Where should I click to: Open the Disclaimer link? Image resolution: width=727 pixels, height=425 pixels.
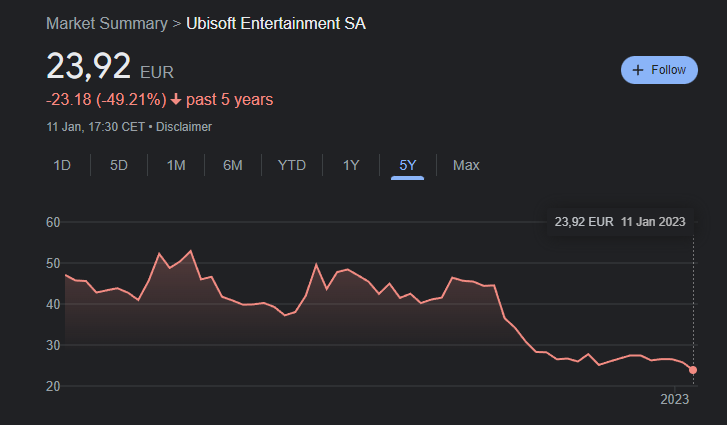[184, 127]
